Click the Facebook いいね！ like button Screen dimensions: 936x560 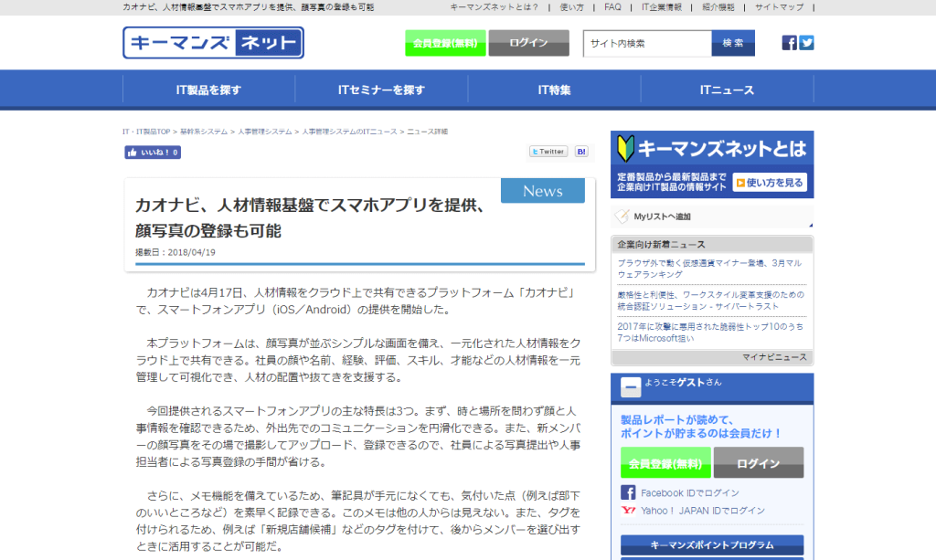pyautogui.click(x=153, y=153)
